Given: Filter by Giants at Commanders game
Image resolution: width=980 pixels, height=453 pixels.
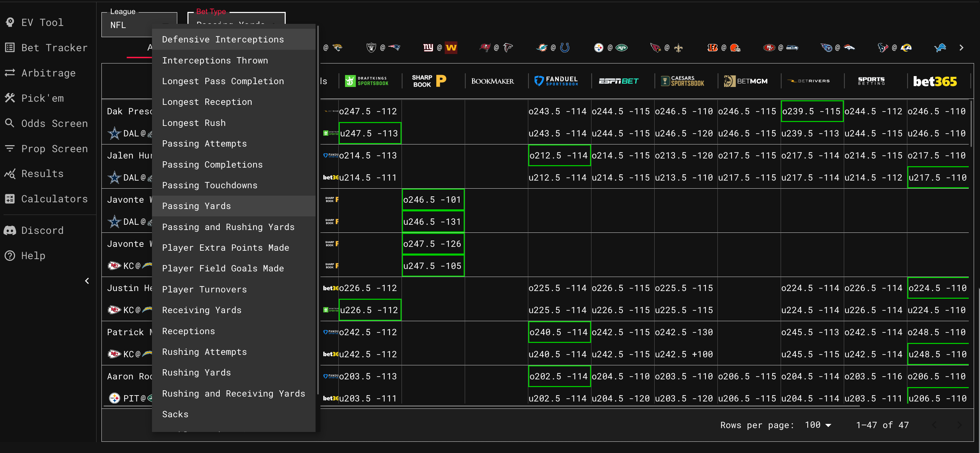Looking at the screenshot, I should coord(440,47).
